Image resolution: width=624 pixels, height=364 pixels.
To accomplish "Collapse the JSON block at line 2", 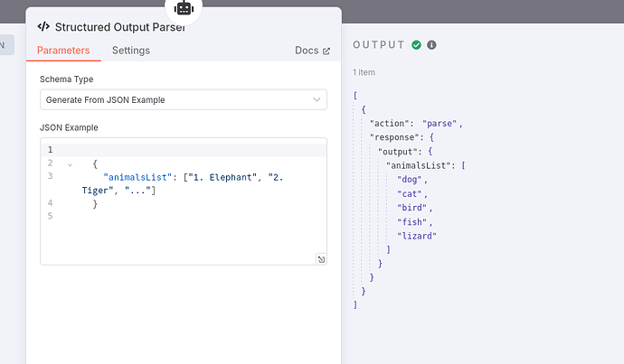I will (71, 163).
